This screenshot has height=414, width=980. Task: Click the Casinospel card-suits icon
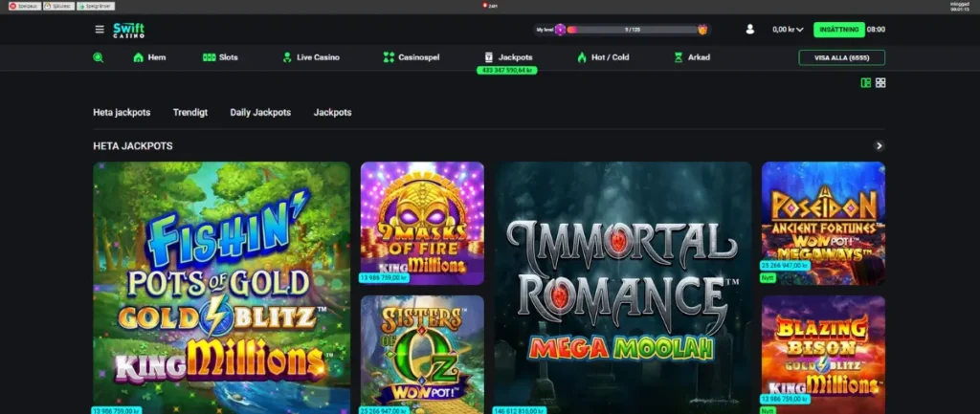[x=389, y=57]
